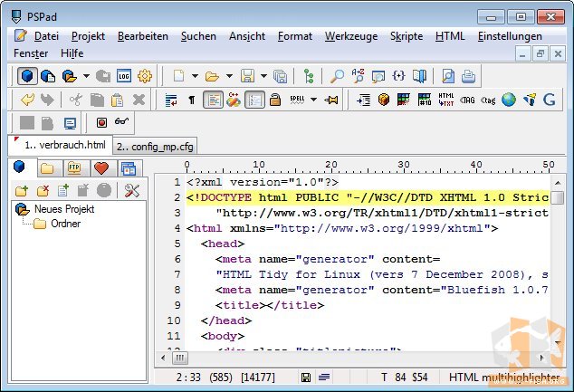Click the lowercase tag icon
This screenshot has width=574, height=392.
pyautogui.click(x=488, y=100)
